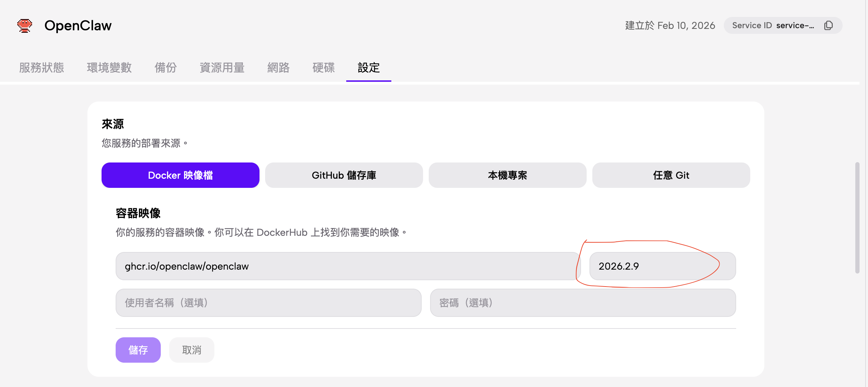Click the 您服務的部署來源 description

(145, 143)
